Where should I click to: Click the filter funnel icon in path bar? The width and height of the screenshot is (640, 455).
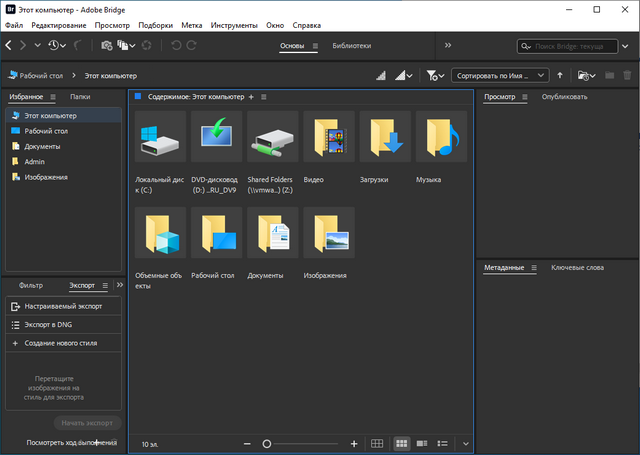433,75
